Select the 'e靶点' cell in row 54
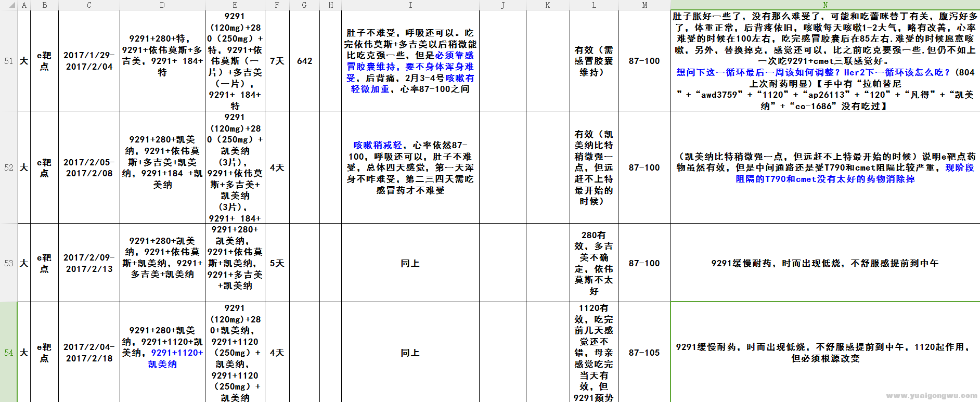The width and height of the screenshot is (980, 402). 45,352
